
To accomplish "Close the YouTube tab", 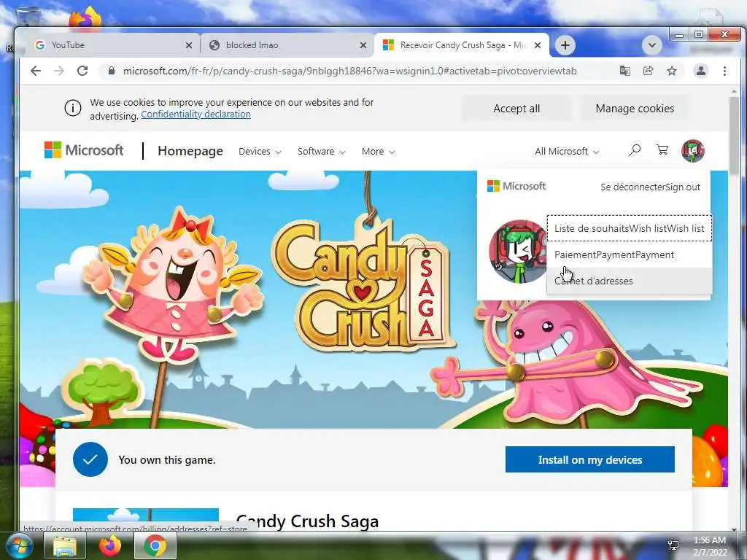I will pos(189,45).
